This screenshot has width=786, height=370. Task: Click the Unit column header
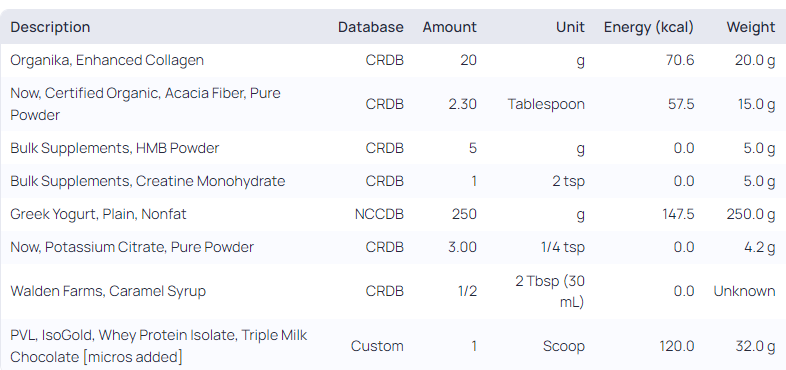(x=570, y=27)
